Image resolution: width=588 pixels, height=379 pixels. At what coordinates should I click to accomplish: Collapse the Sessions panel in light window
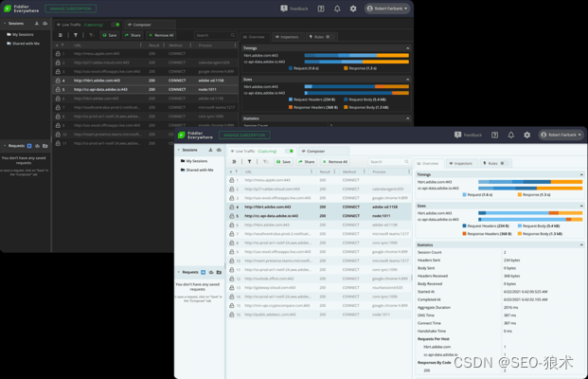tap(179, 150)
